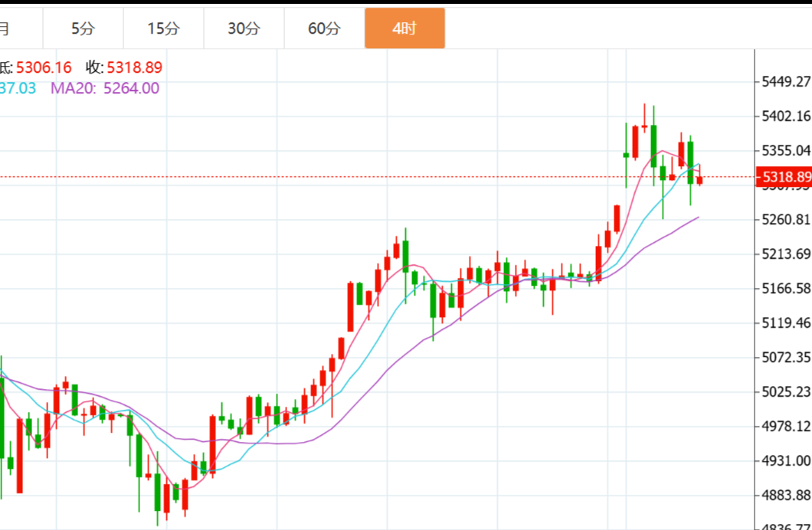Click the purple MA20: 5264.00 indicator label

tap(105, 88)
